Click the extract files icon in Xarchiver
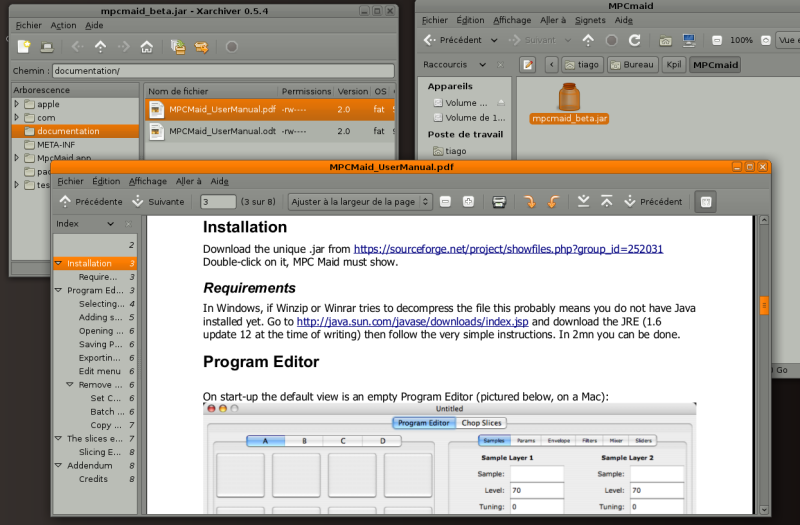Image resolution: width=800 pixels, height=525 pixels. tap(202, 47)
